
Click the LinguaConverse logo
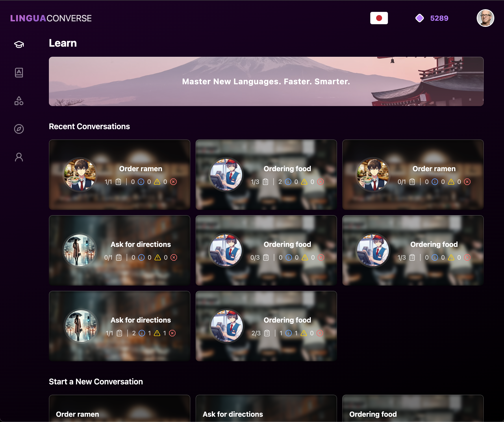point(51,18)
